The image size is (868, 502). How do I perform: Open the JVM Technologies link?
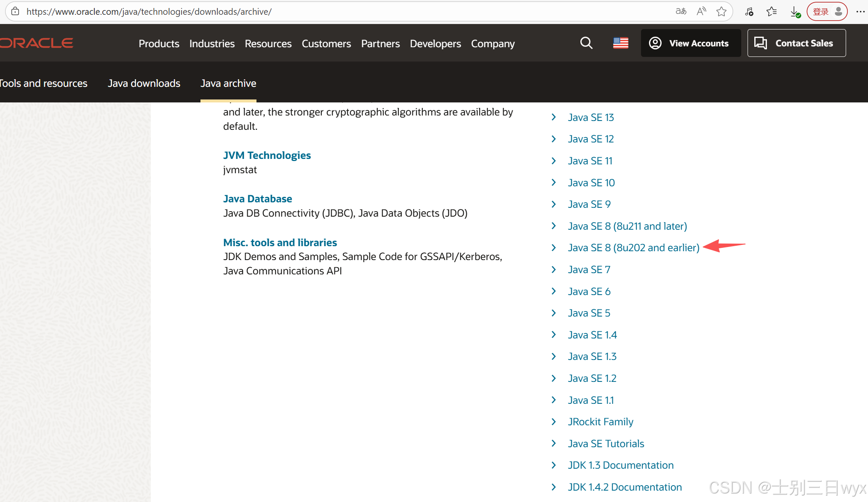click(x=267, y=155)
